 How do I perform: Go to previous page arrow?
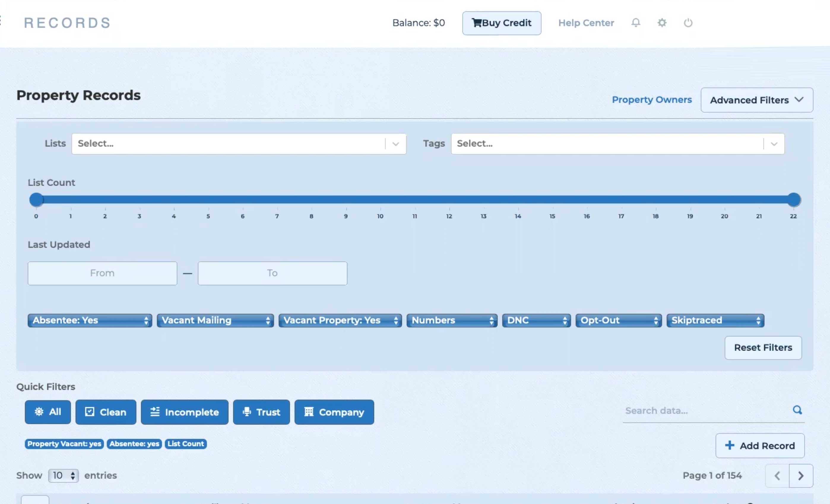click(x=777, y=476)
